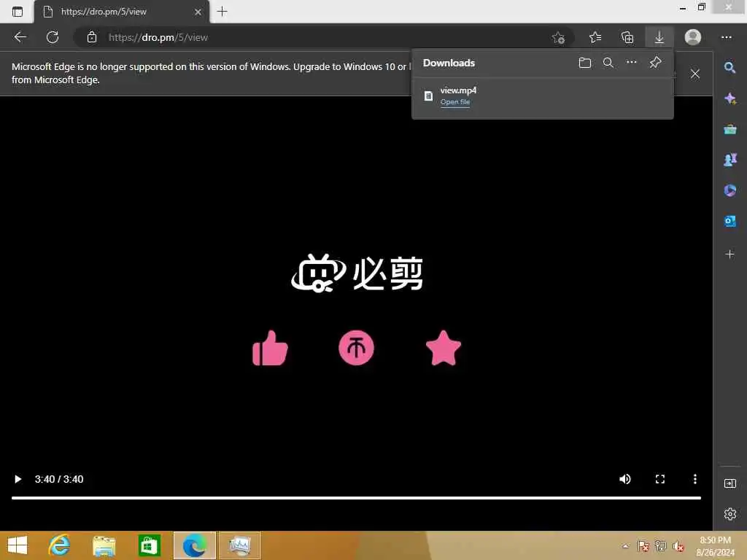Image resolution: width=747 pixels, height=560 pixels.
Task: Open Windows Store from taskbar
Action: pos(149,545)
